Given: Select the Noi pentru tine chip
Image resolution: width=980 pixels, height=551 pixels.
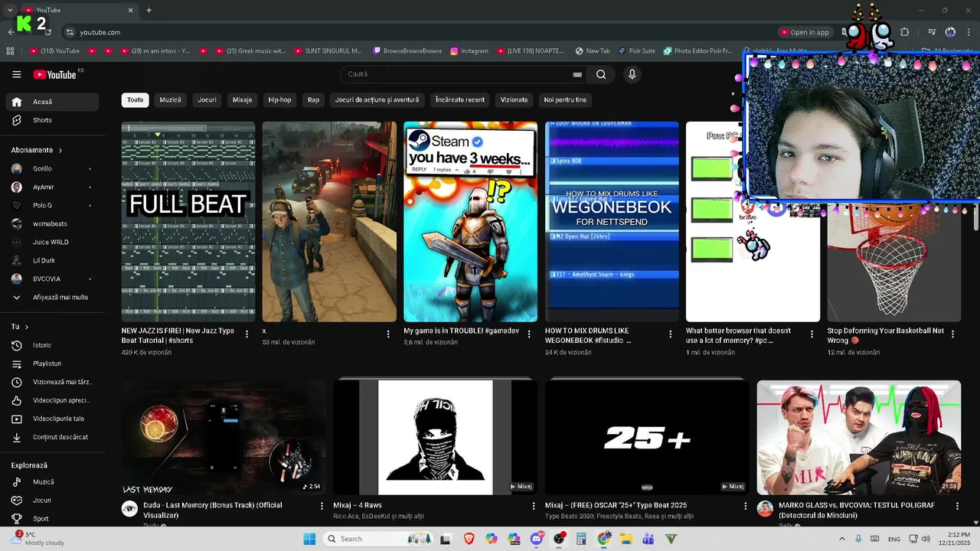Looking at the screenshot, I should tap(565, 99).
